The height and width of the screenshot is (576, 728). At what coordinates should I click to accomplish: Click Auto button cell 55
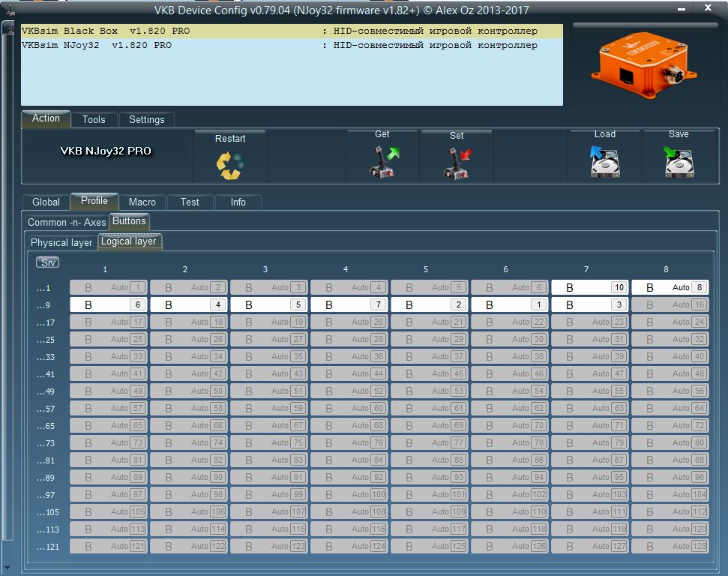[x=589, y=391]
